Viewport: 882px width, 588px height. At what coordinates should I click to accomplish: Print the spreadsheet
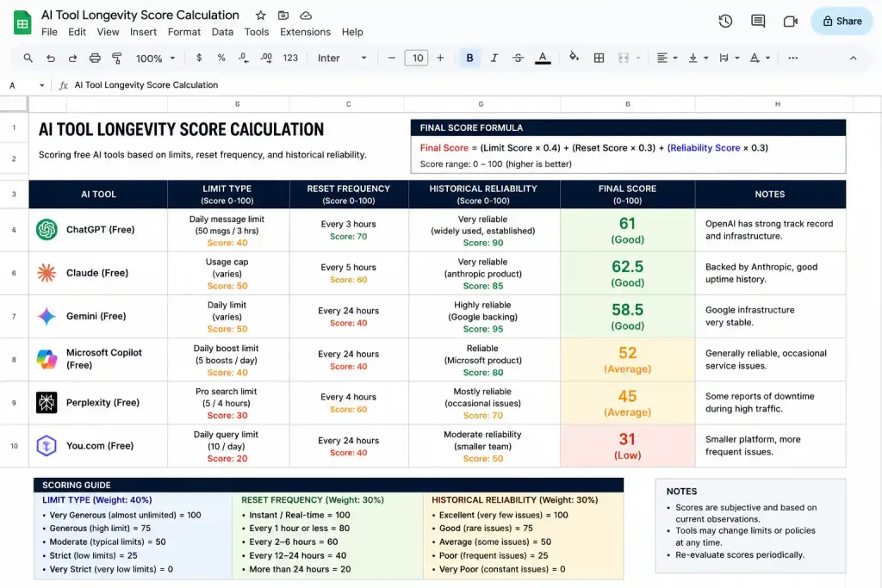pyautogui.click(x=95, y=58)
